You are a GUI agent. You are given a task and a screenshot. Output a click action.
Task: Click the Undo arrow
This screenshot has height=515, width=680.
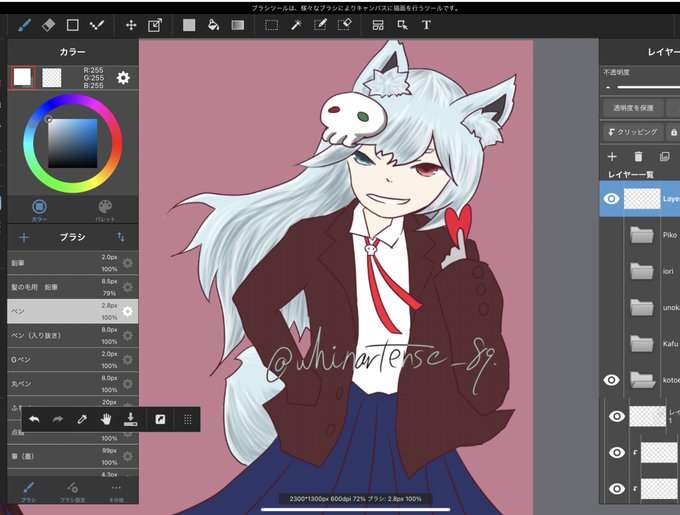click(x=34, y=419)
